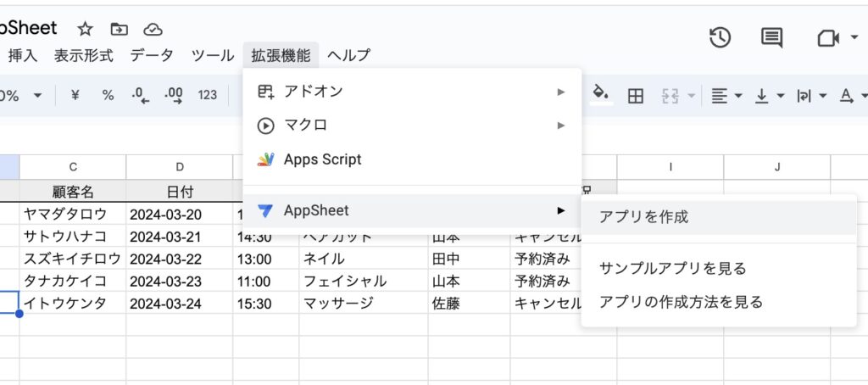Open the comments panel icon

[771, 37]
